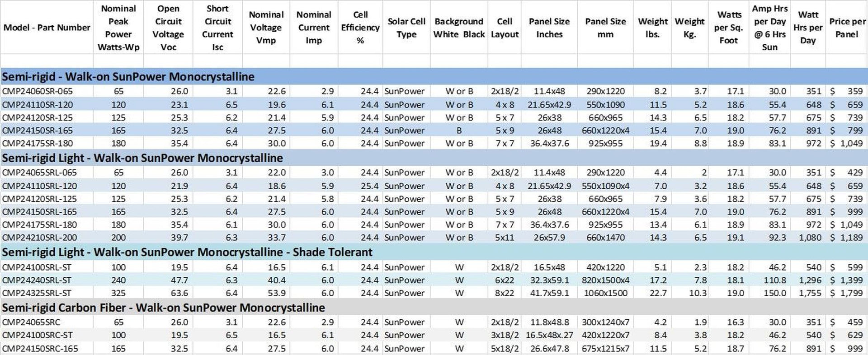The width and height of the screenshot is (868, 355).
Task: Click 'SunPower' cell type in CMP24175SR-180 row
Action: tap(405, 143)
